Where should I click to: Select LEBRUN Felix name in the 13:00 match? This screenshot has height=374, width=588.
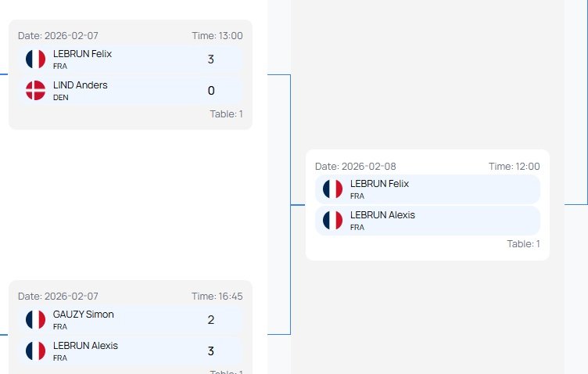[x=83, y=54]
